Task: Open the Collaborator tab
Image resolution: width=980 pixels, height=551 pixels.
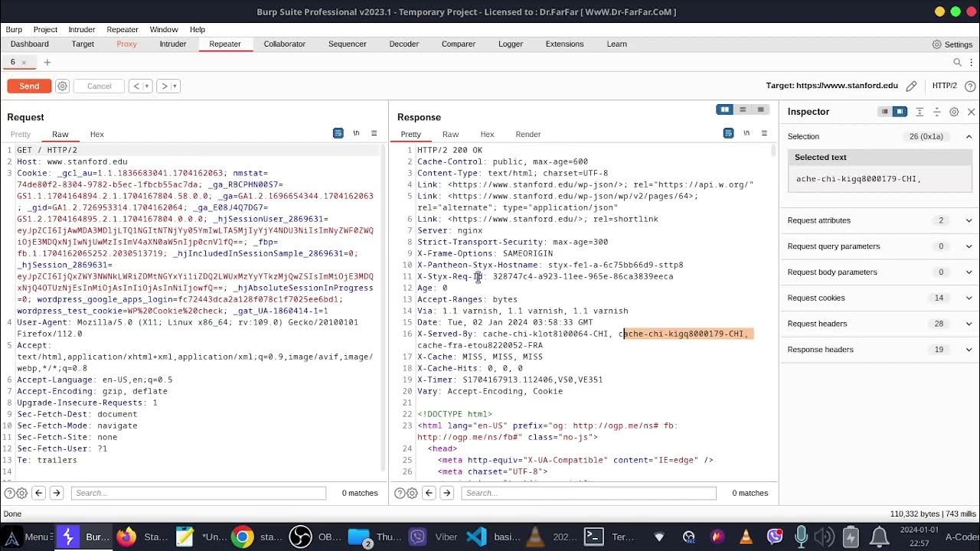Action: coord(285,44)
